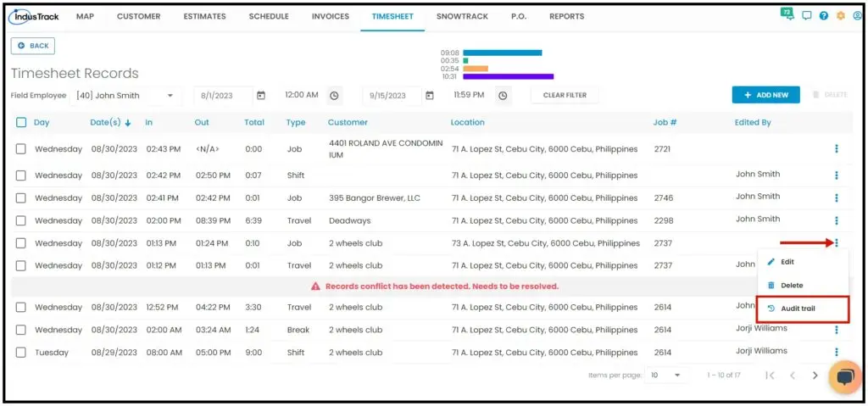Screen dimensions: 868x406
Task: Open the start time clock icon
Action: [334, 95]
